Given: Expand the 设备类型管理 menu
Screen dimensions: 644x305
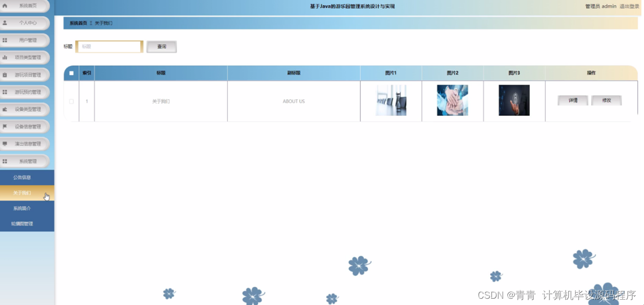Looking at the screenshot, I should [x=26, y=109].
